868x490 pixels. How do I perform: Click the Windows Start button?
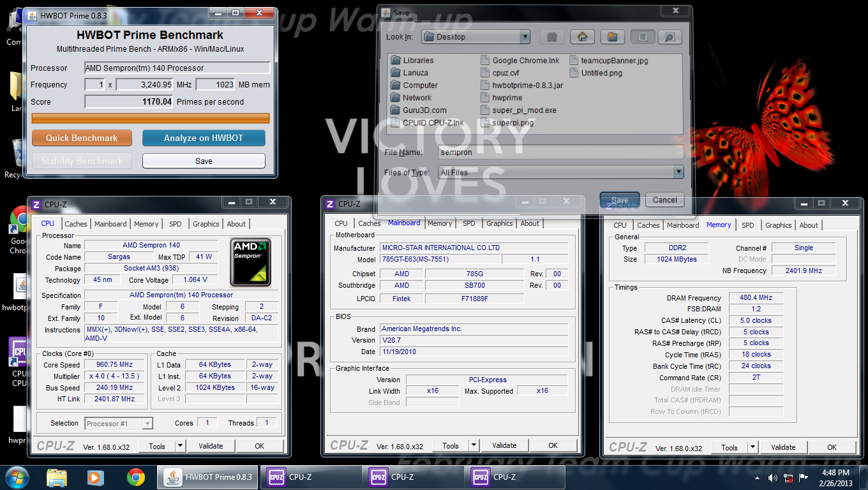coord(17,477)
